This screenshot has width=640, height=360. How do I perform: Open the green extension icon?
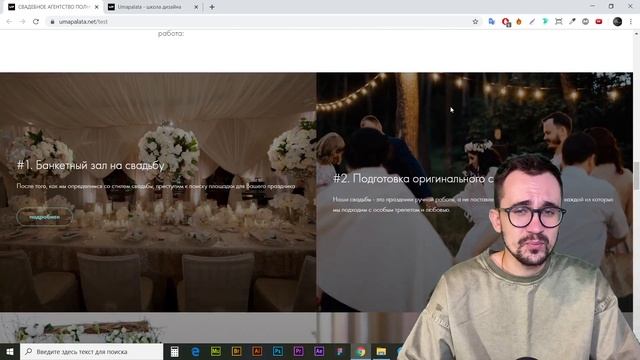(x=545, y=22)
